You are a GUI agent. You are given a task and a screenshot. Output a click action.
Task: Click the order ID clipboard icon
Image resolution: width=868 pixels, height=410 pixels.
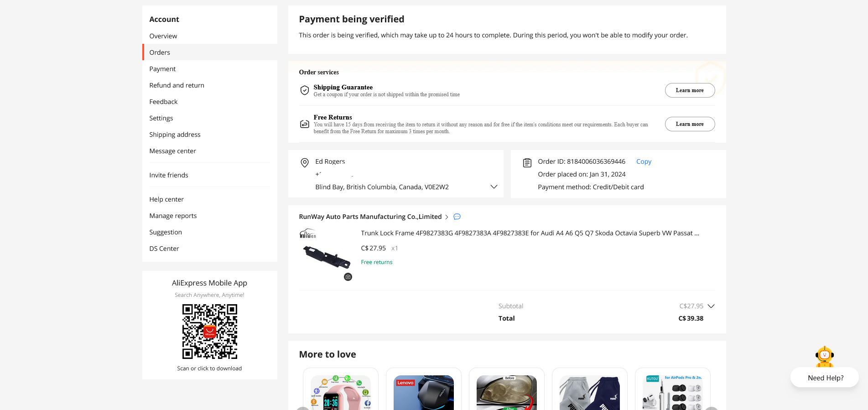527,162
